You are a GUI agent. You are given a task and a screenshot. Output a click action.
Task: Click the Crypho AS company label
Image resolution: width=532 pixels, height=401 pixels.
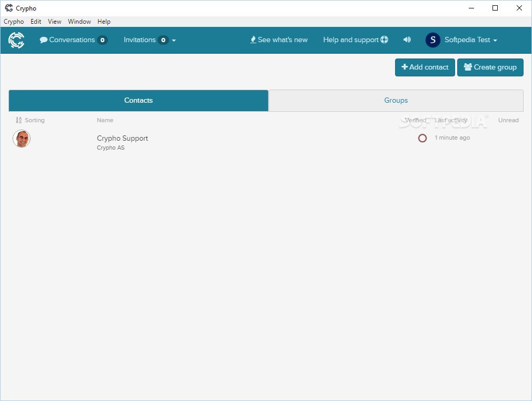[x=111, y=148]
